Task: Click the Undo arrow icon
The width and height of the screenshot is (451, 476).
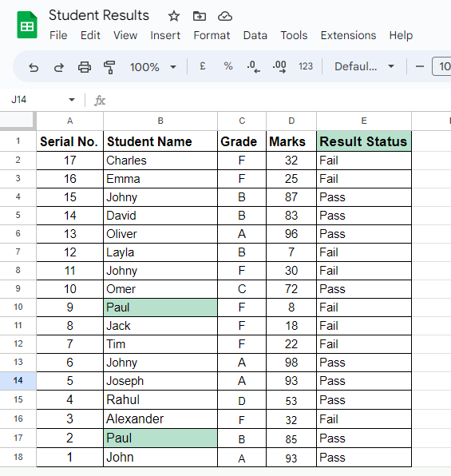Action: (x=34, y=67)
